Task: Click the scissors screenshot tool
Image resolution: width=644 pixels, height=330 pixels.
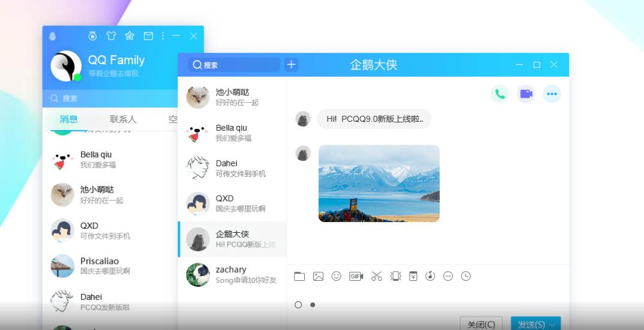Action: 377,276
